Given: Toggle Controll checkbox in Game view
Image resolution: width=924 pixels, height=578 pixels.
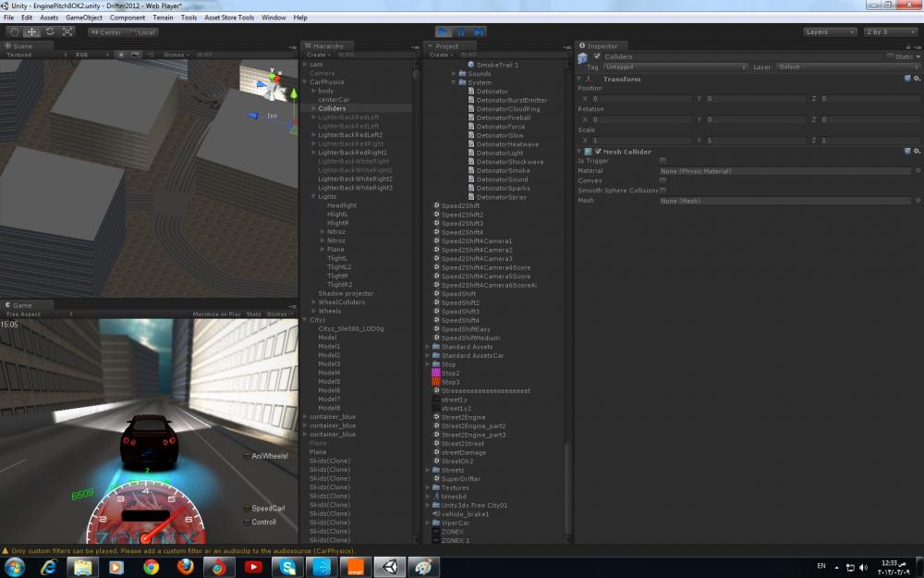Looking at the screenshot, I should 247,522.
